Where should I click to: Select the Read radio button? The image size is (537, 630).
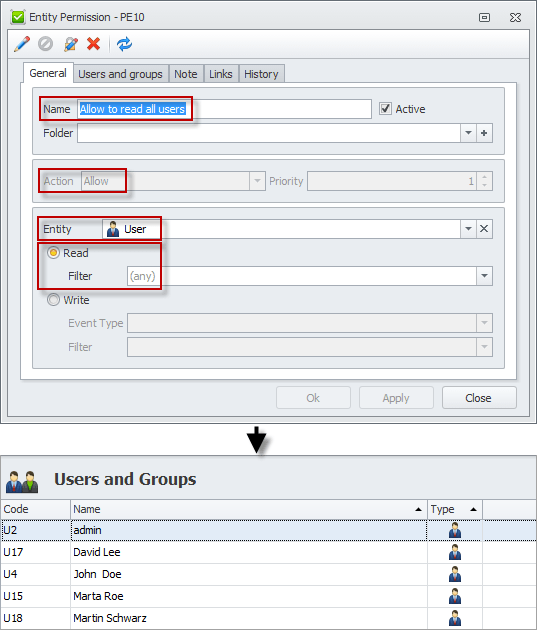53,253
